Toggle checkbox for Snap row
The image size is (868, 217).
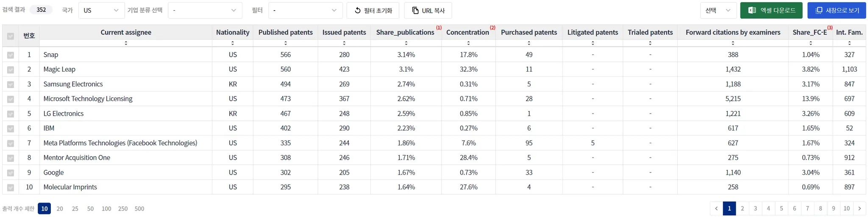[11, 55]
